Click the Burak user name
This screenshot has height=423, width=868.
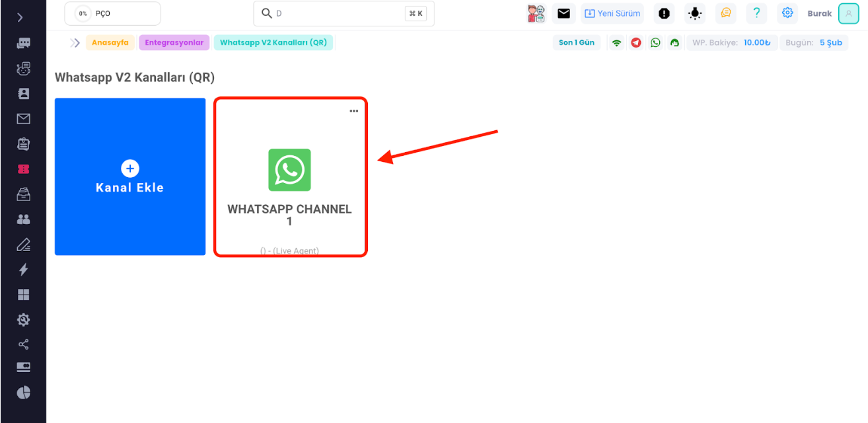point(820,13)
